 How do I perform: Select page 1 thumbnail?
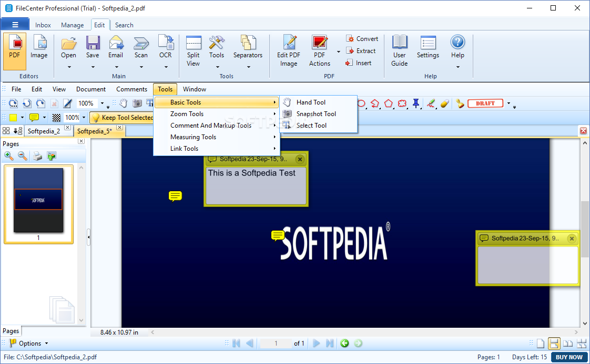point(38,204)
